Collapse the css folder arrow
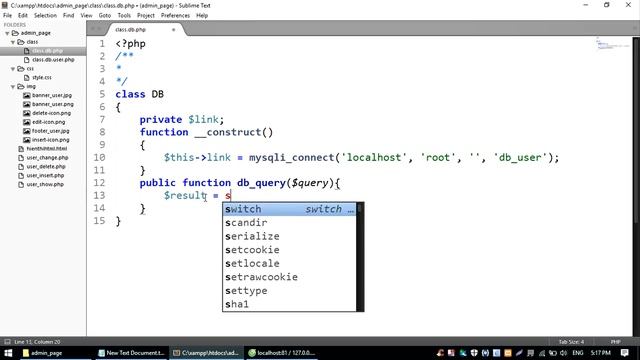Viewport: 640px width, 360px height. 13,69
